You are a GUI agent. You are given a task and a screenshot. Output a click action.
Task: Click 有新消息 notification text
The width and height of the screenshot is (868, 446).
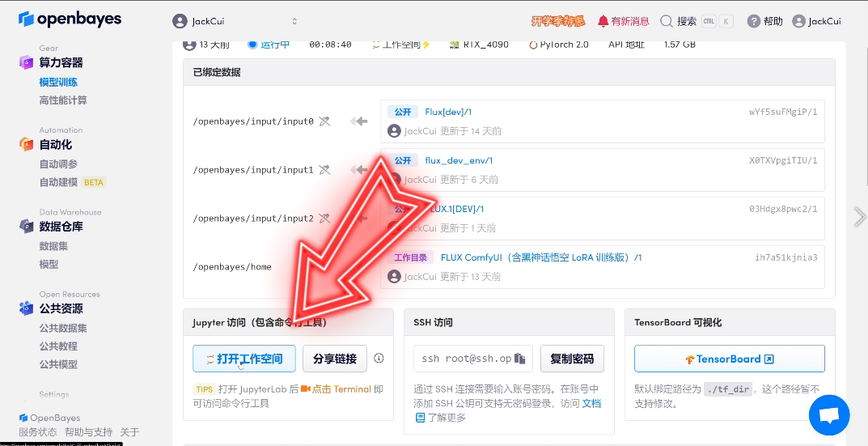630,21
